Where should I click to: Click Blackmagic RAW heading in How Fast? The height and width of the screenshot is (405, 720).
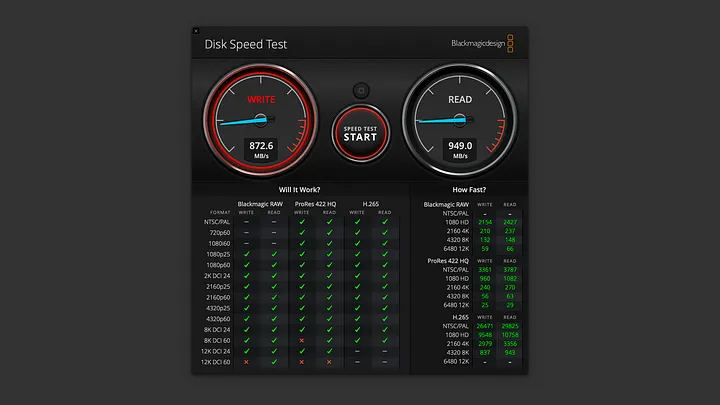click(446, 204)
